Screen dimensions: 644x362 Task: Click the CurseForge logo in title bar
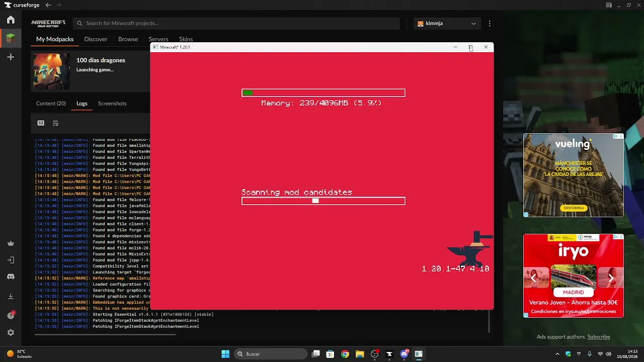point(22,5)
